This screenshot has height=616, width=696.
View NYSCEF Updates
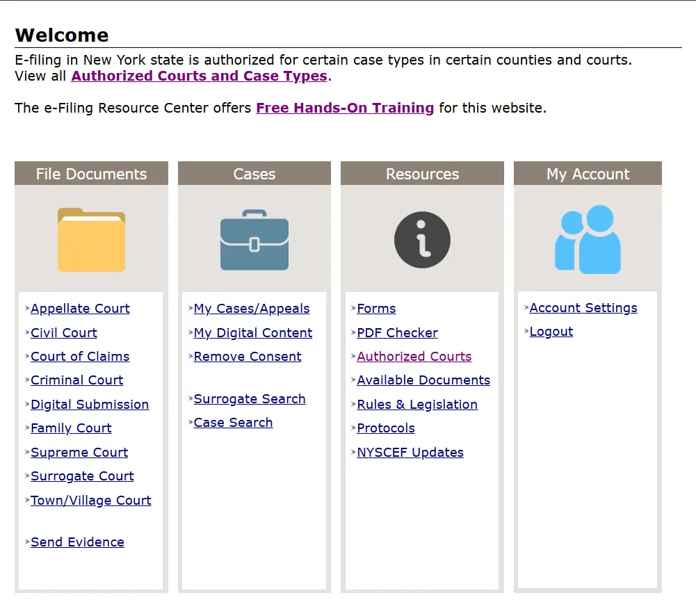(410, 453)
